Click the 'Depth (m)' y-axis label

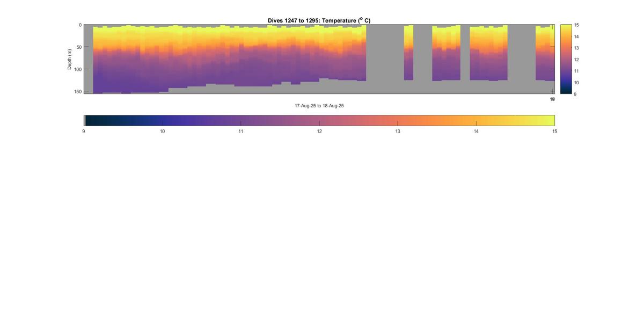coord(70,59)
